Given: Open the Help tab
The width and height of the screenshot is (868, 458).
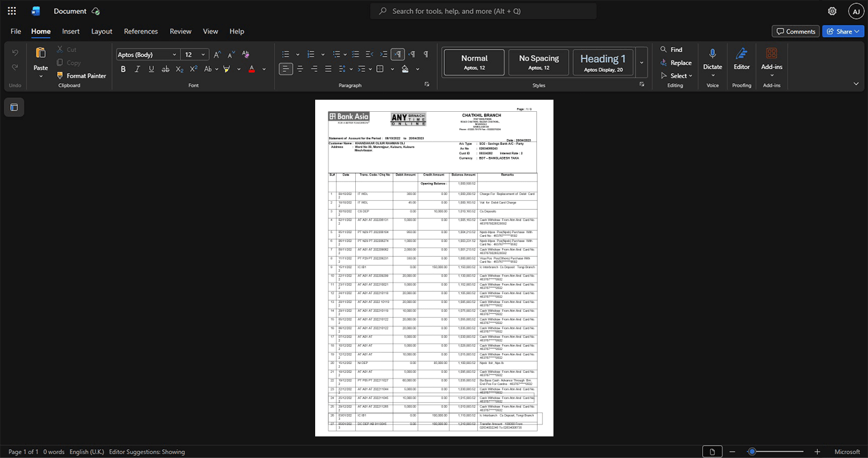Looking at the screenshot, I should 237,31.
